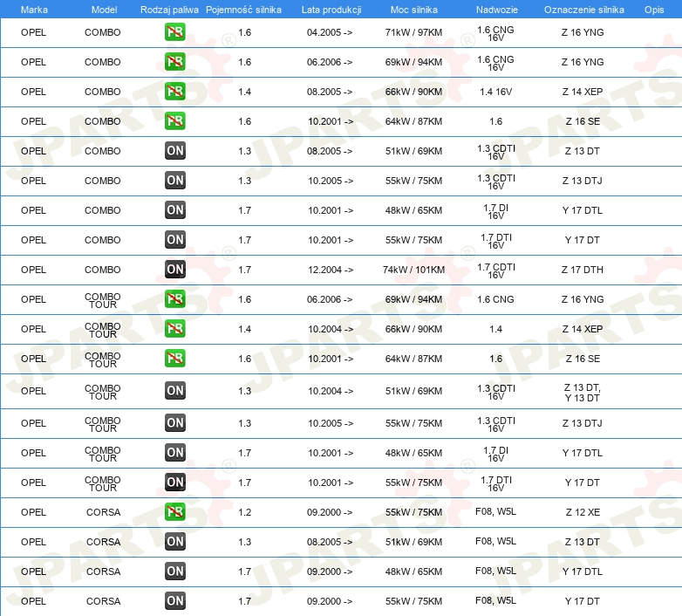Click the ON diesel icon in the COMBO 08.2005 Z 13 DT row

[174, 151]
